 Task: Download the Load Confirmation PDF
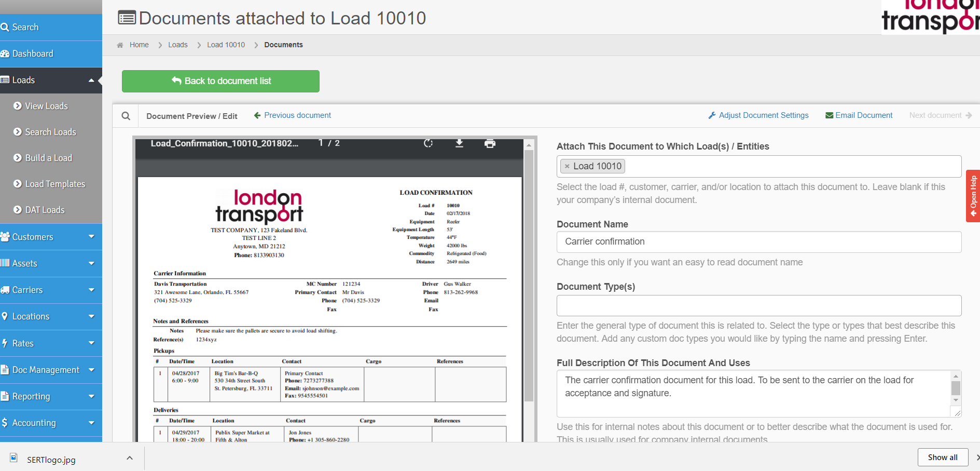(459, 143)
